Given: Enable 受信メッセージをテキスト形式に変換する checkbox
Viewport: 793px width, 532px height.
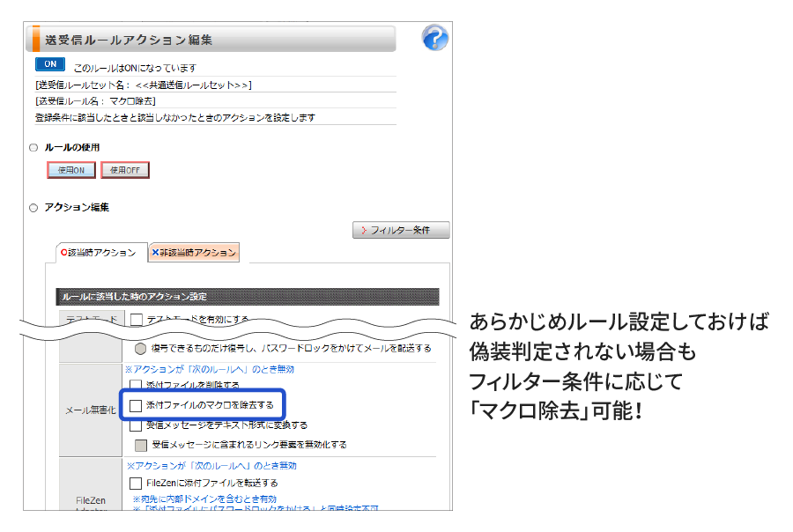Looking at the screenshot, I should click(136, 425).
